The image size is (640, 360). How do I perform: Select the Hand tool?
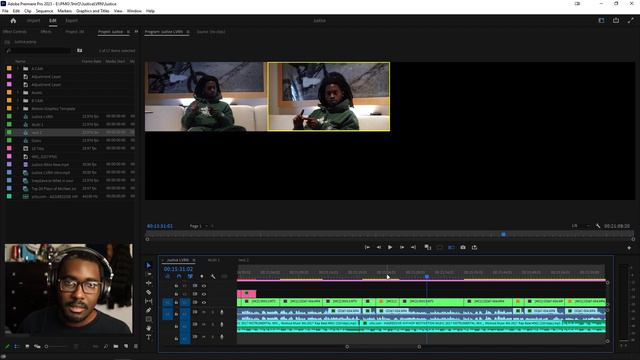[149, 328]
